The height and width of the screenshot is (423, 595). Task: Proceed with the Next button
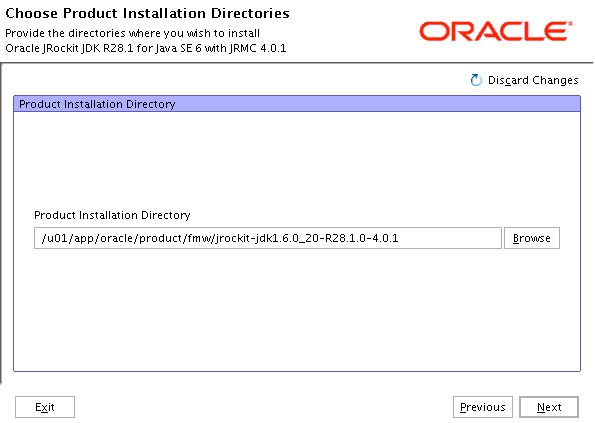549,407
